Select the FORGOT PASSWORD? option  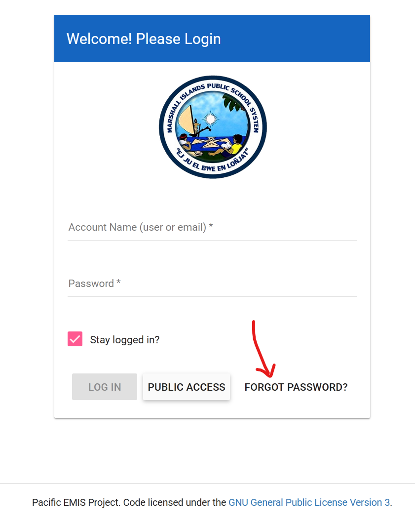point(296,387)
